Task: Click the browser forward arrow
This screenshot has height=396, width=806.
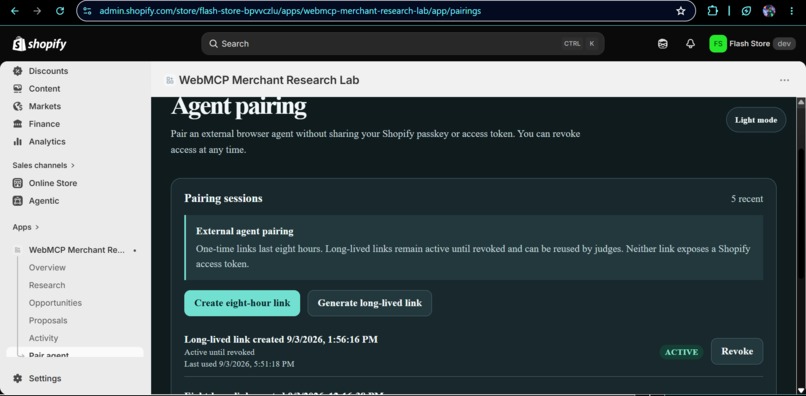Action: [x=37, y=11]
